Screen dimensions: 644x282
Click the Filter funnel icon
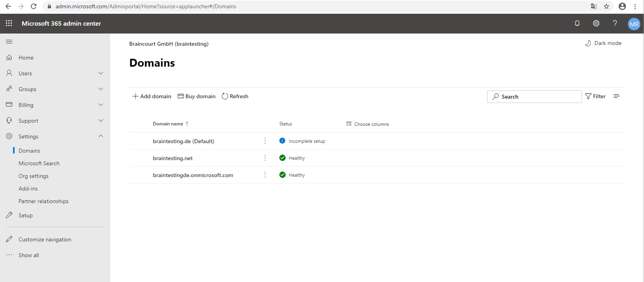[588, 96]
